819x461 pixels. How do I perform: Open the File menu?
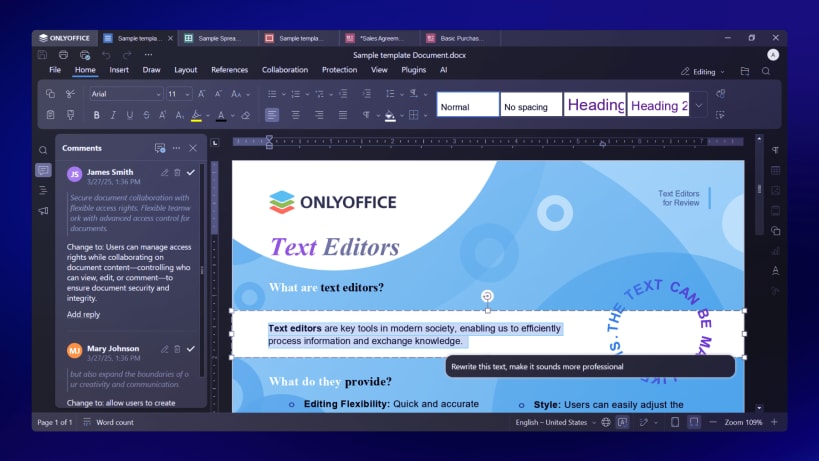coord(55,70)
